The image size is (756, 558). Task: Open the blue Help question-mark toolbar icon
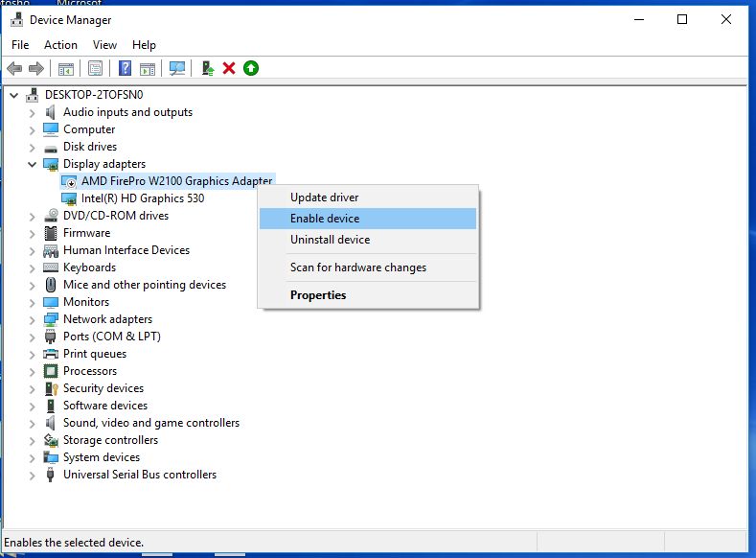point(125,68)
